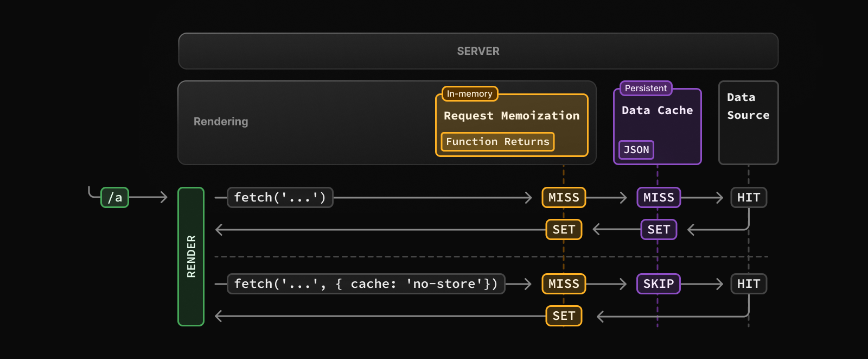868x359 pixels.
Task: Click the orange MISS left of SKIP
Action: click(564, 284)
